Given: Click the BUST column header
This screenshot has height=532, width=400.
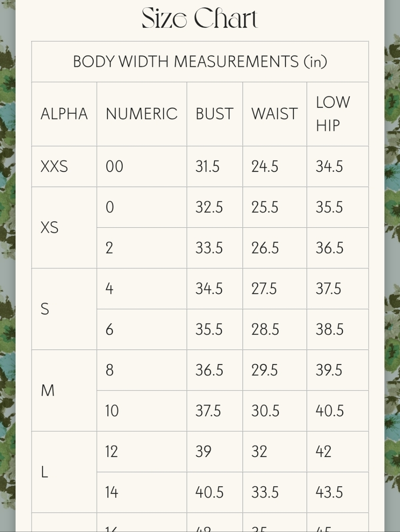Looking at the screenshot, I should pyautogui.click(x=215, y=114).
